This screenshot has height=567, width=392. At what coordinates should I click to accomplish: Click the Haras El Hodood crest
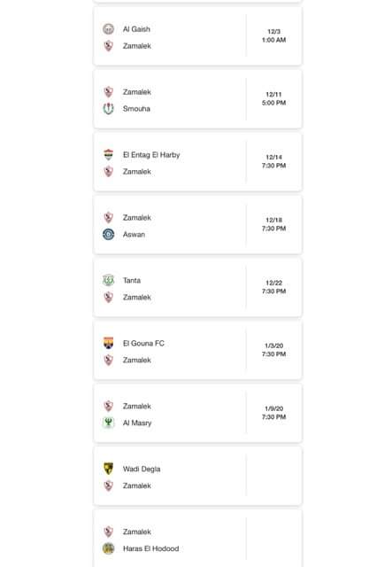(x=108, y=548)
